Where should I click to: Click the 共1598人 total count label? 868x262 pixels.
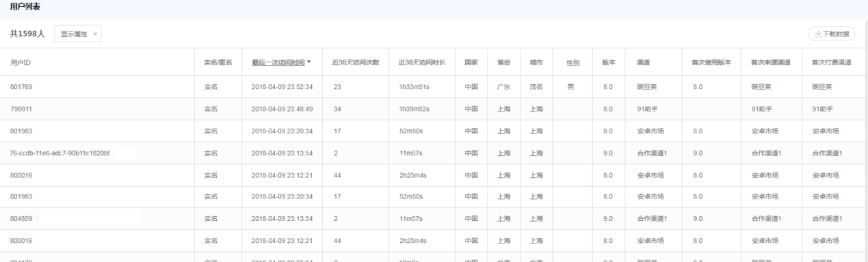(28, 34)
